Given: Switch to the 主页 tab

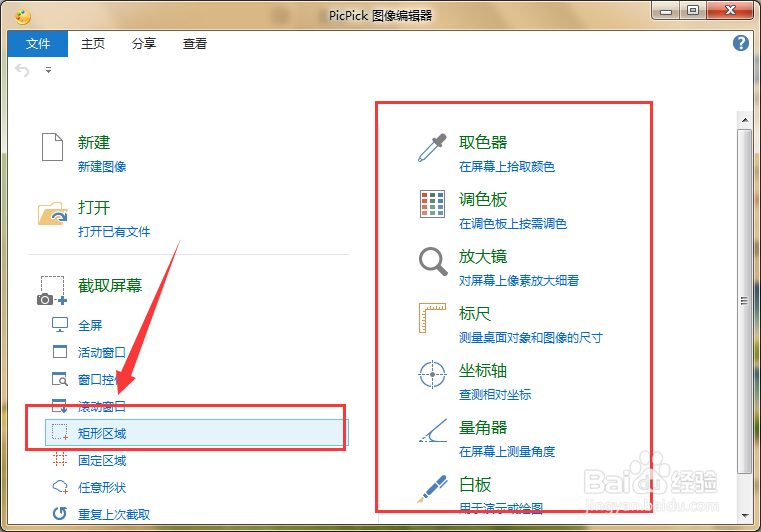Looking at the screenshot, I should pos(93,44).
